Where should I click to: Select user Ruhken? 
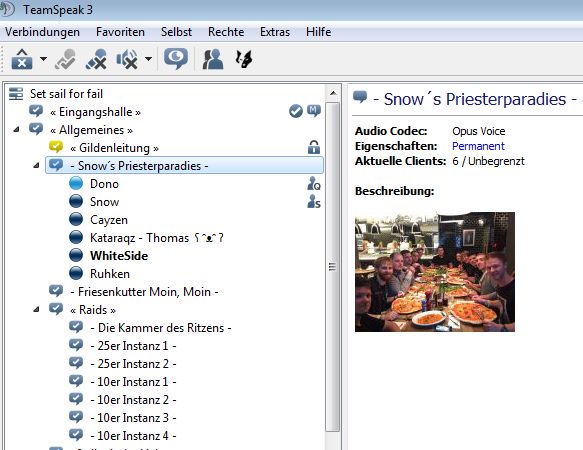110,274
